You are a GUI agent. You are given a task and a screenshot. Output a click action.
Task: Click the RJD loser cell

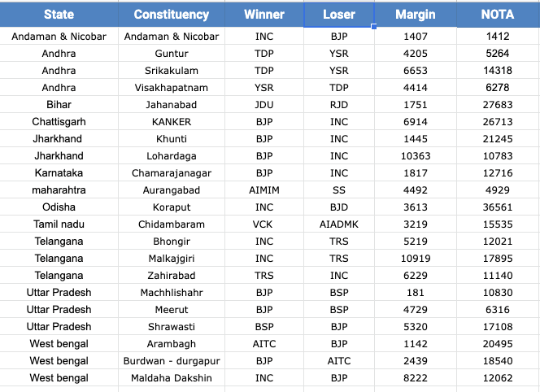tap(338, 105)
